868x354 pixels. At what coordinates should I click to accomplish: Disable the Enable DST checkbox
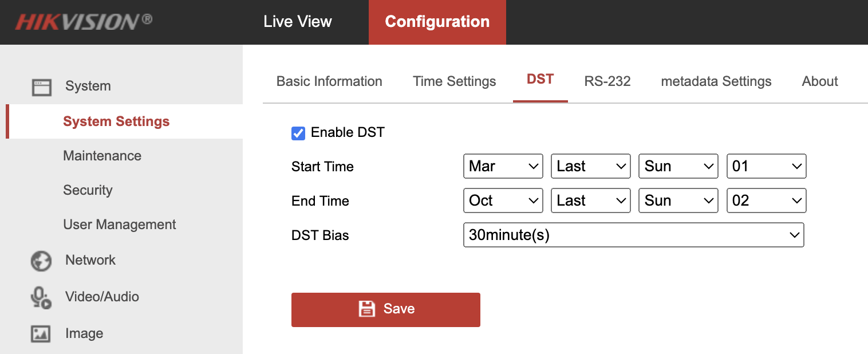point(298,133)
